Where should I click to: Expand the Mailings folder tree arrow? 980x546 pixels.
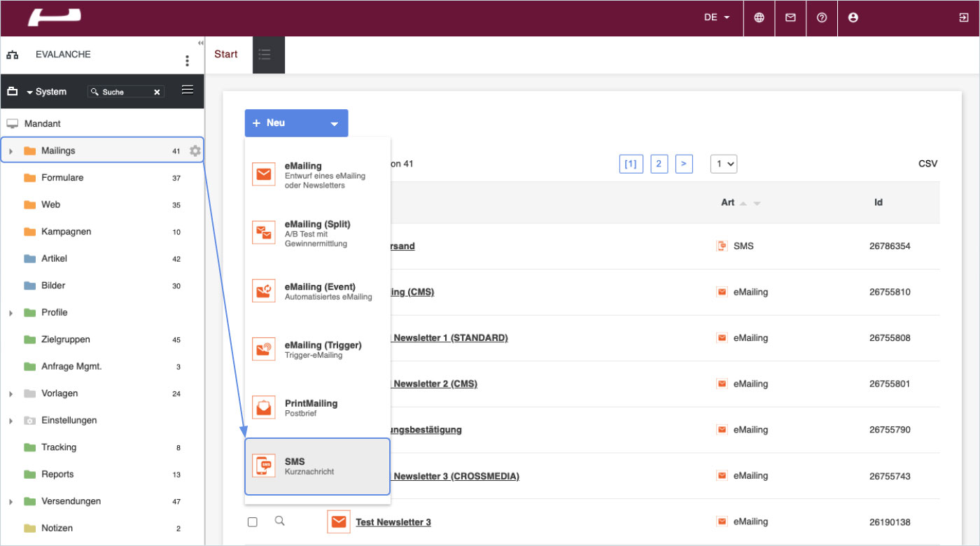click(10, 151)
